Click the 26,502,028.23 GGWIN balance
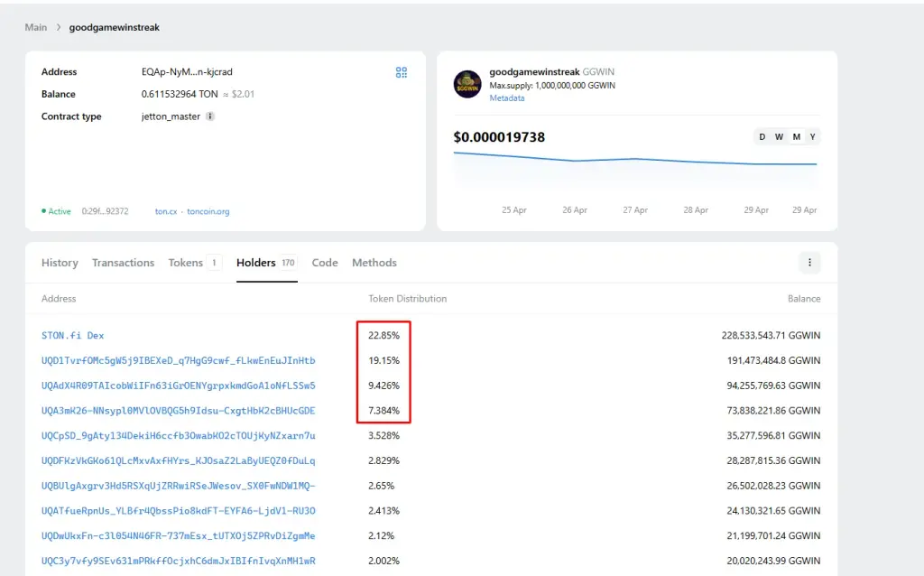 [x=773, y=485]
